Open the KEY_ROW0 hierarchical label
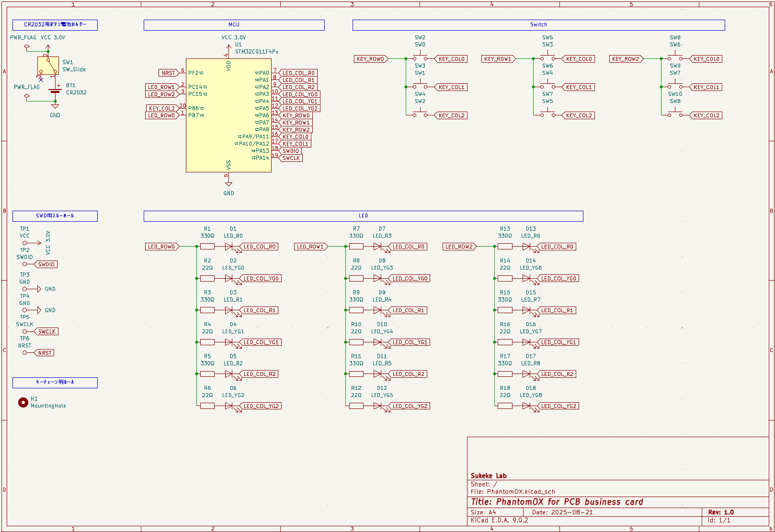Screen dimensions: 775x532 (369, 58)
